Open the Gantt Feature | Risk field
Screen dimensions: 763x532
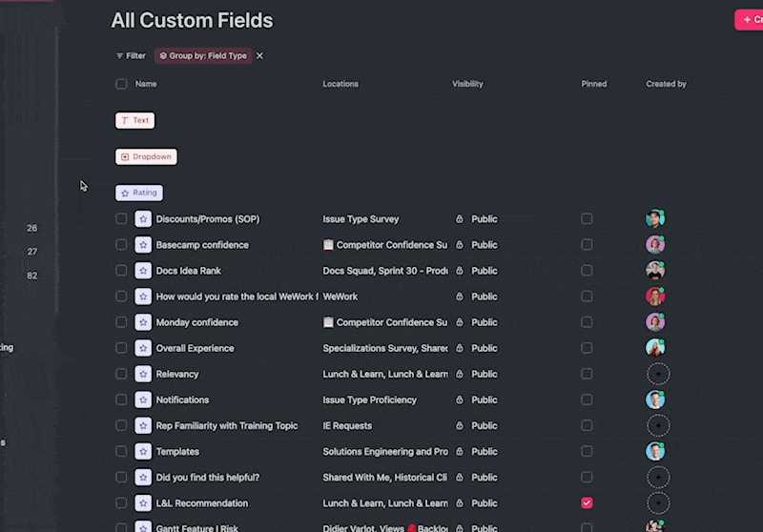point(197,528)
